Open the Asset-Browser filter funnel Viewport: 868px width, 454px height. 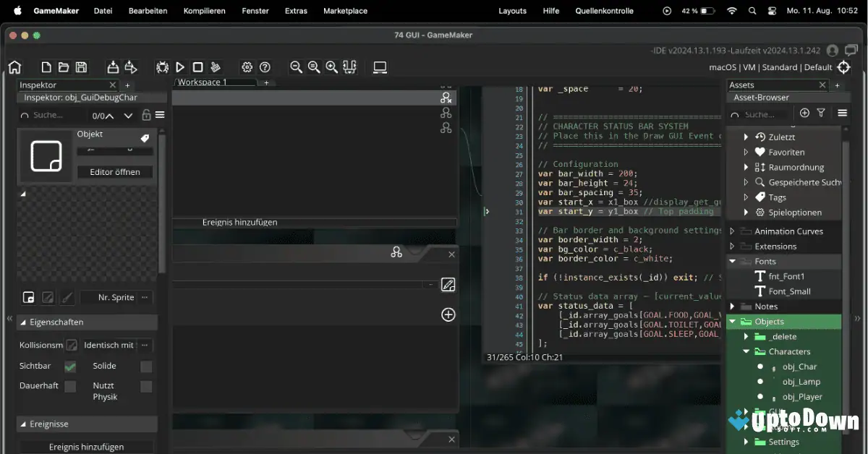821,113
